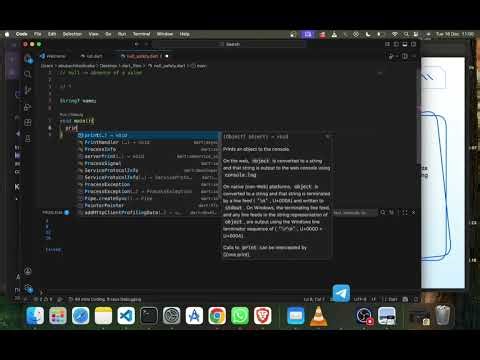Screen dimensions: 480x360
Task: Open Terminal from the Dock
Action: click(x=149, y=315)
